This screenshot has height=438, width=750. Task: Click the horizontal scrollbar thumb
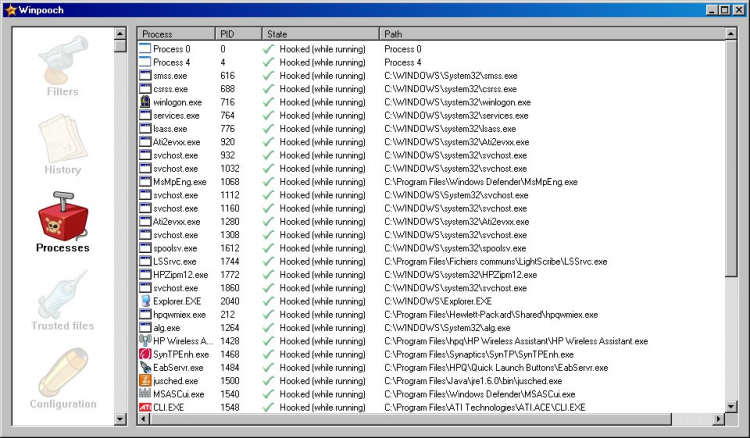(410, 419)
